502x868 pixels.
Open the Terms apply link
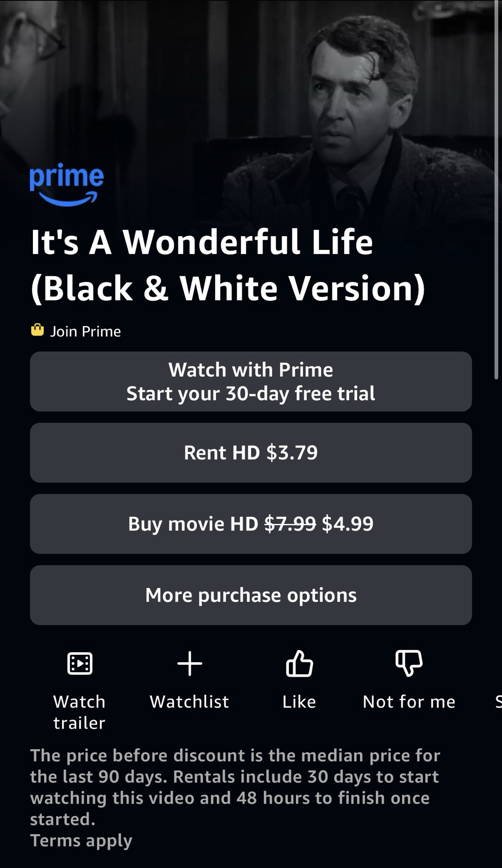click(81, 841)
